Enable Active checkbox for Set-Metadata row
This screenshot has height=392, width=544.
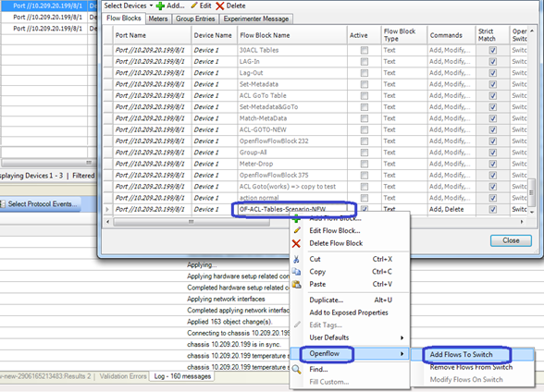(x=364, y=84)
